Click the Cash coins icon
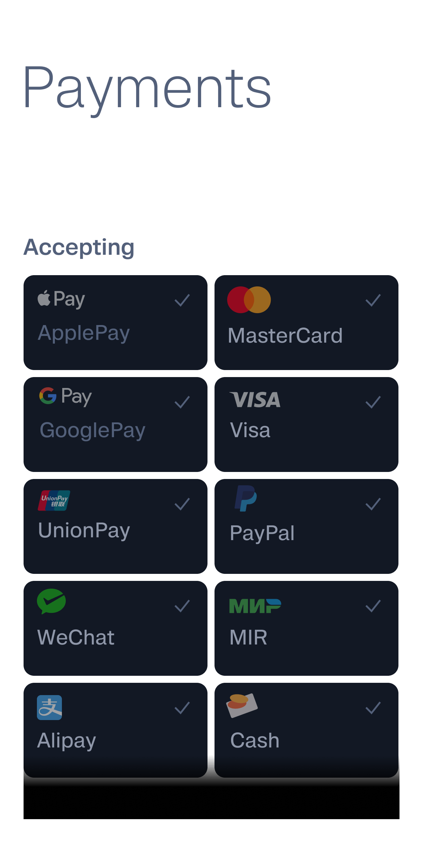The height and width of the screenshot is (868, 422). 242,705
